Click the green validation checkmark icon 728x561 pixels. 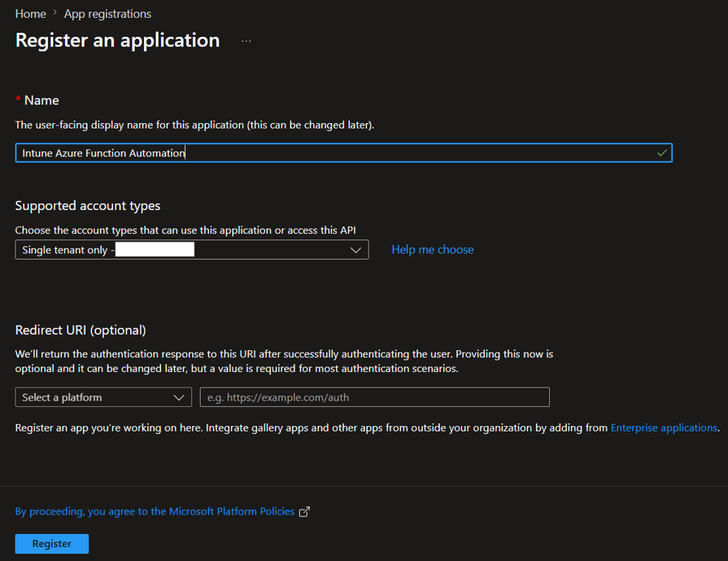[x=662, y=153]
